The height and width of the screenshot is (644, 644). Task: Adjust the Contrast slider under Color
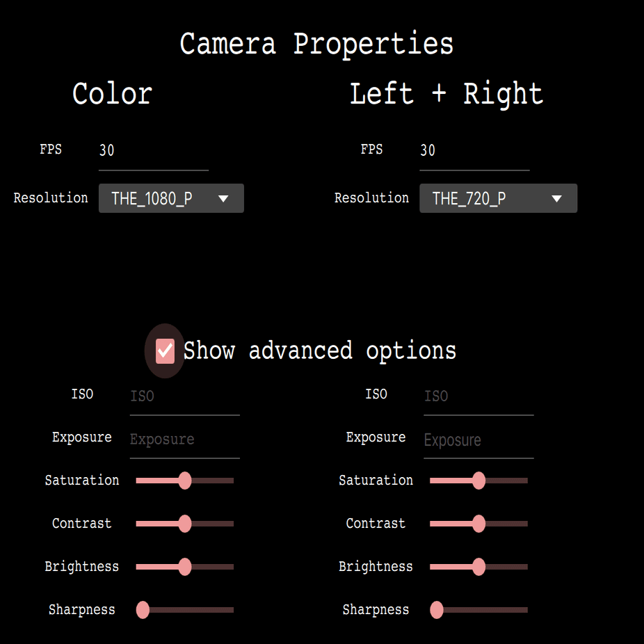184,524
